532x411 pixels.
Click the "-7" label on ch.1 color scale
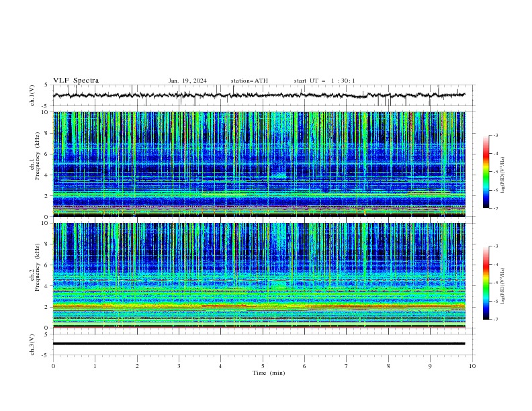(496, 208)
